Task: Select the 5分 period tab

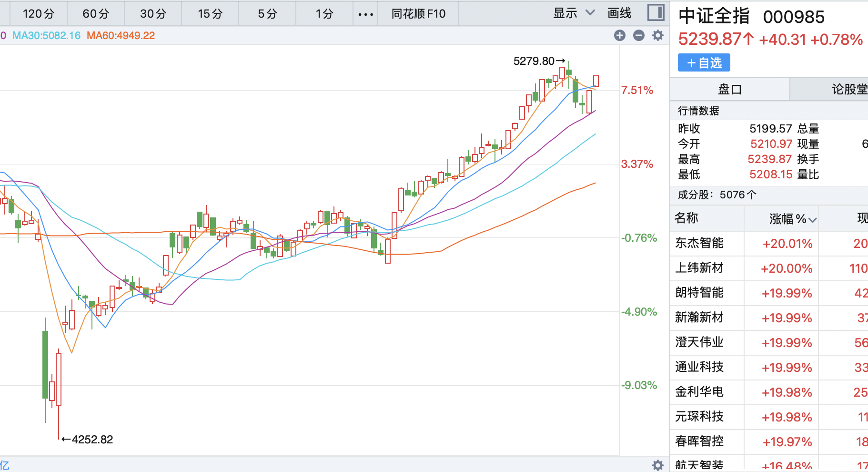Action: pos(267,14)
